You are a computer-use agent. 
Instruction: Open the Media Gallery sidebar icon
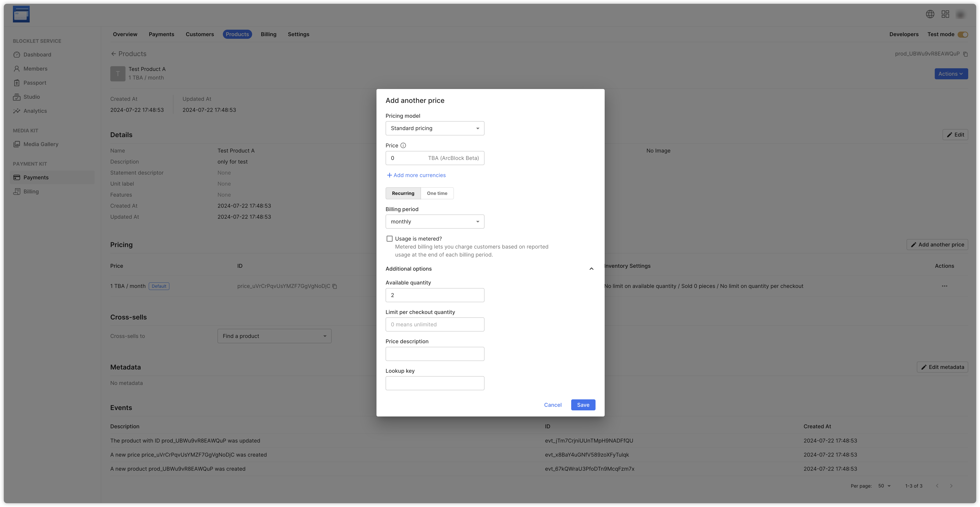(17, 144)
